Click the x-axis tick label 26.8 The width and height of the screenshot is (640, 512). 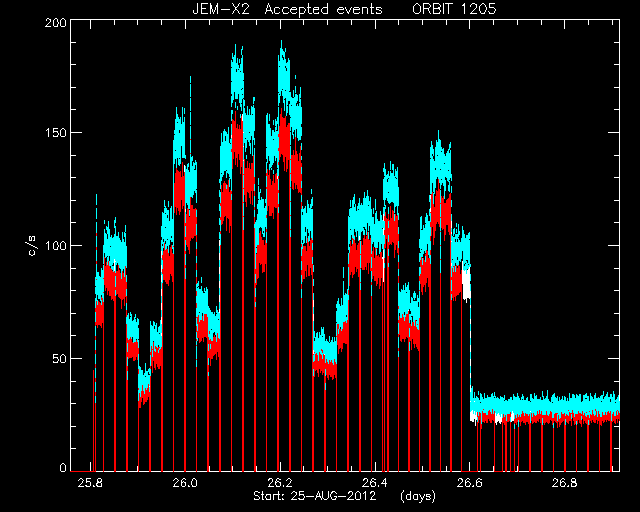pos(565,483)
